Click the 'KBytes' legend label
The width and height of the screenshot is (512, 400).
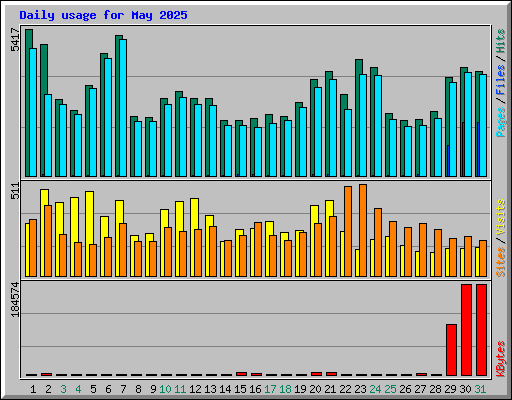coord(501,359)
